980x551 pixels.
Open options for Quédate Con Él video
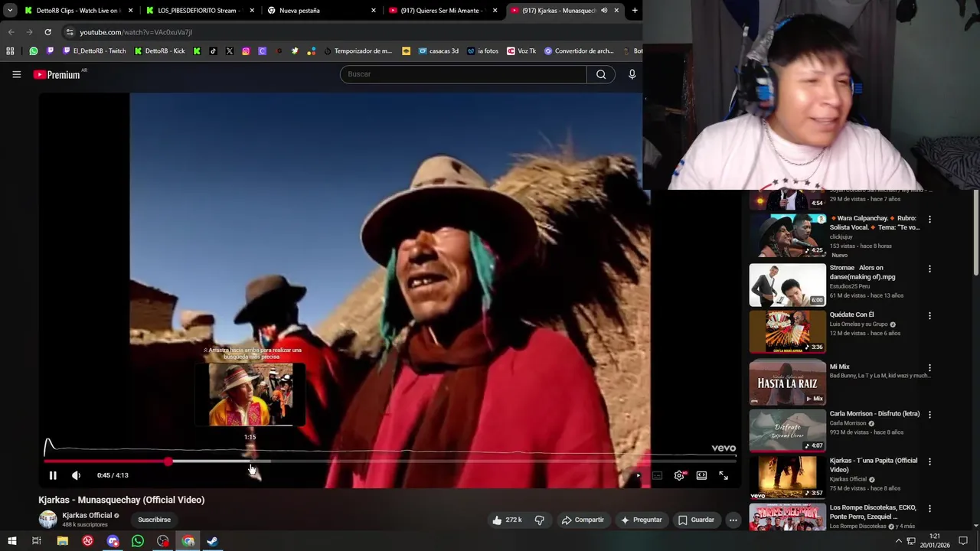(x=929, y=315)
